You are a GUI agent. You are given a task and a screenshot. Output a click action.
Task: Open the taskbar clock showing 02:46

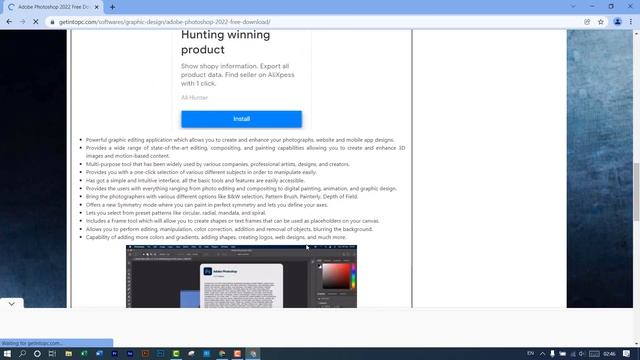(609, 354)
